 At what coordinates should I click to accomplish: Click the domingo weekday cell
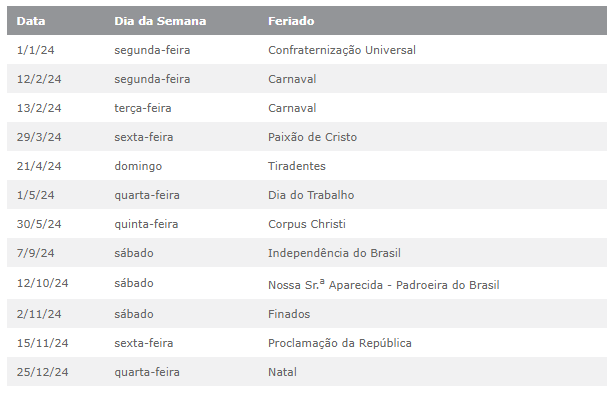tap(138, 166)
